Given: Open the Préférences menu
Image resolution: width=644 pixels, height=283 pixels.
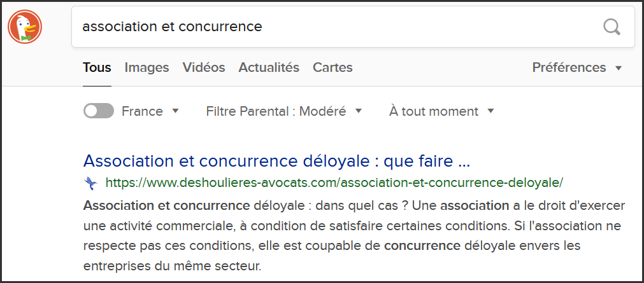Looking at the screenshot, I should pos(576,67).
